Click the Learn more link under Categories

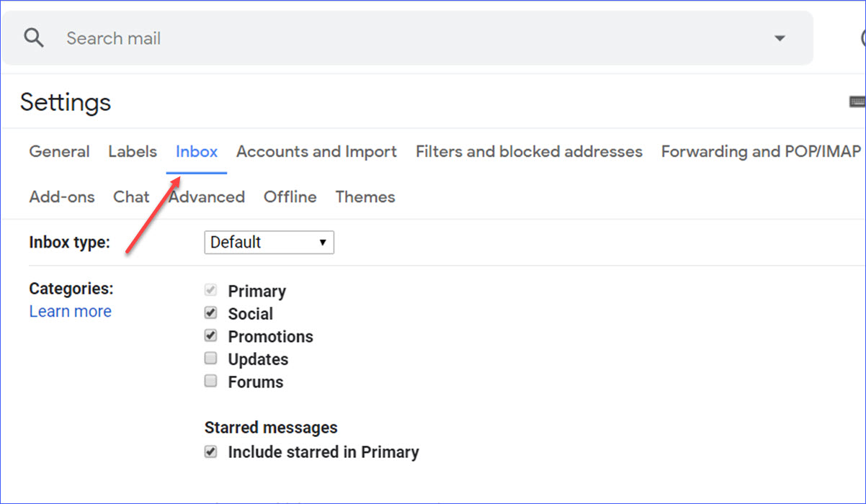coord(71,312)
